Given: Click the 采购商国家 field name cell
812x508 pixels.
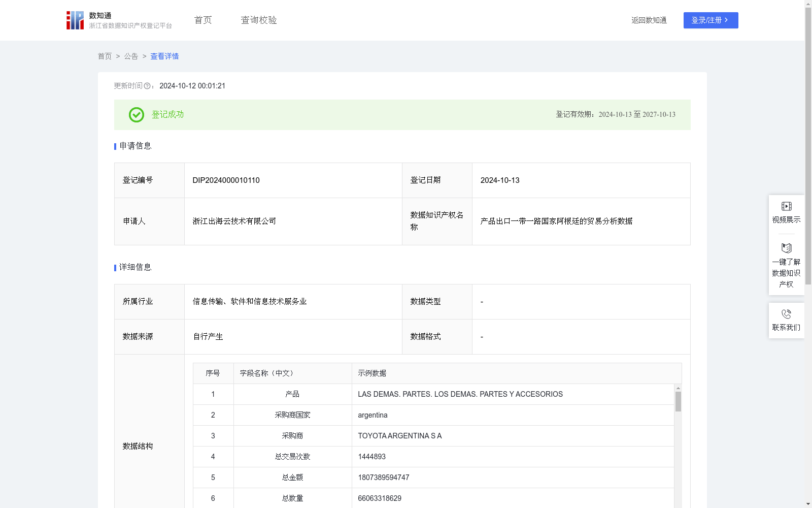Looking at the screenshot, I should click(x=292, y=415).
